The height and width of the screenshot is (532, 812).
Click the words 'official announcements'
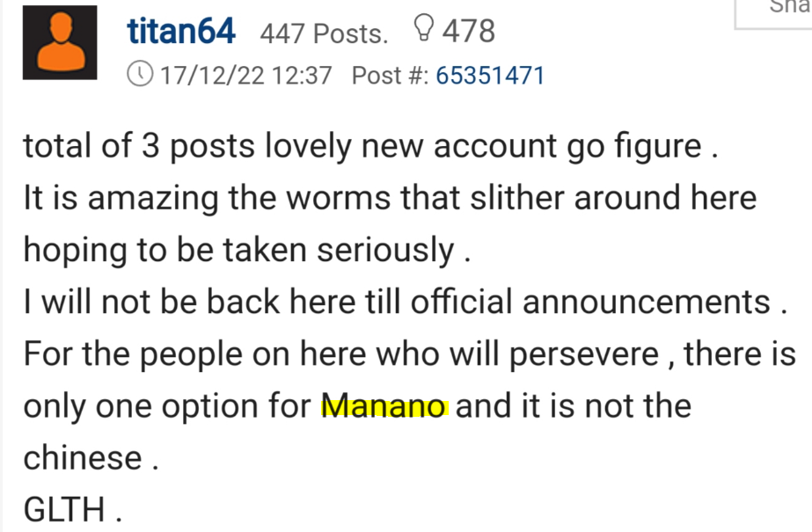646,302
